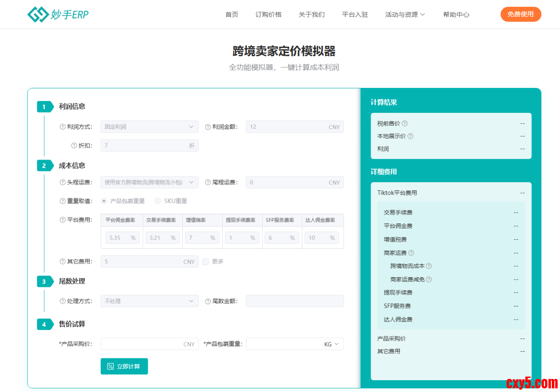The image size is (560, 392).
Task: Open the 利润方式 dropdown
Action: pos(149,127)
